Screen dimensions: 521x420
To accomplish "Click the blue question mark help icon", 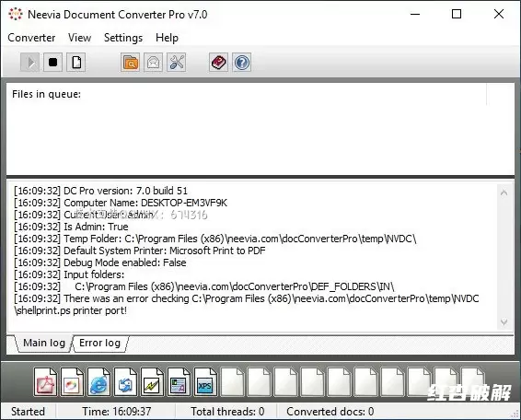I will [241, 63].
